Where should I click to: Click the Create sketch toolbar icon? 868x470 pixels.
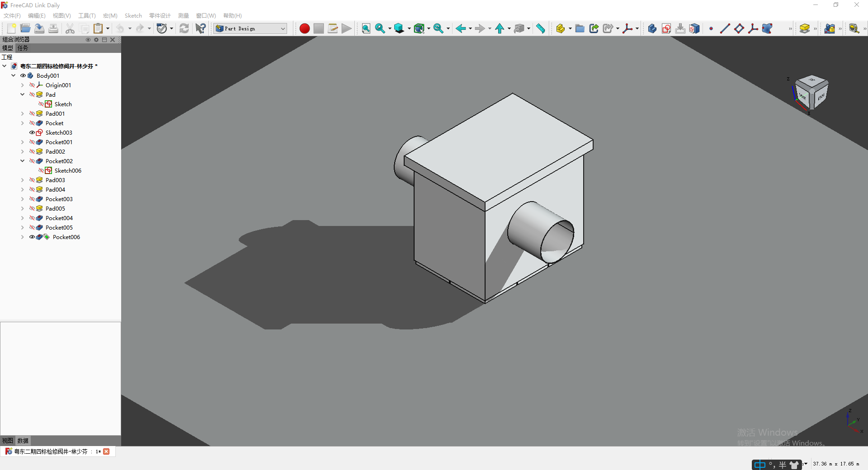coord(666,28)
